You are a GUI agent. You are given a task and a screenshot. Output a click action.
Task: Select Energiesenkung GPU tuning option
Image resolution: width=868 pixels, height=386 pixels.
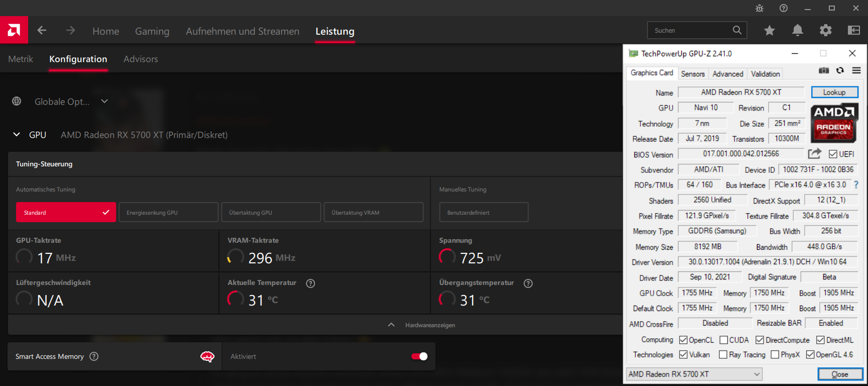click(169, 213)
